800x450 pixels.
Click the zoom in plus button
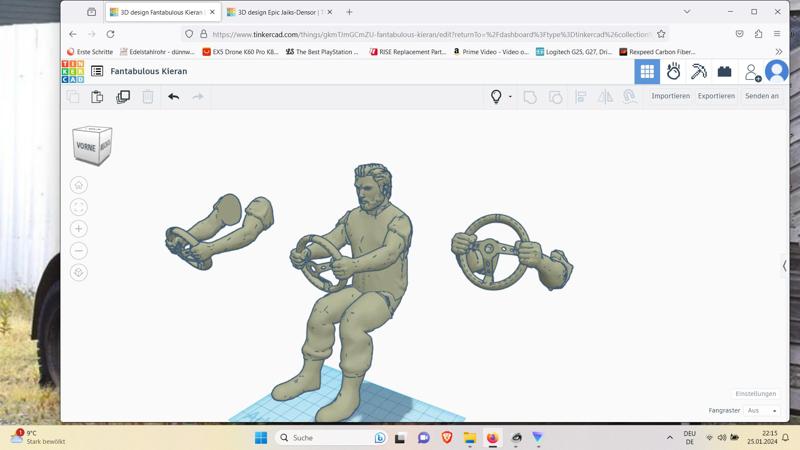(x=79, y=229)
